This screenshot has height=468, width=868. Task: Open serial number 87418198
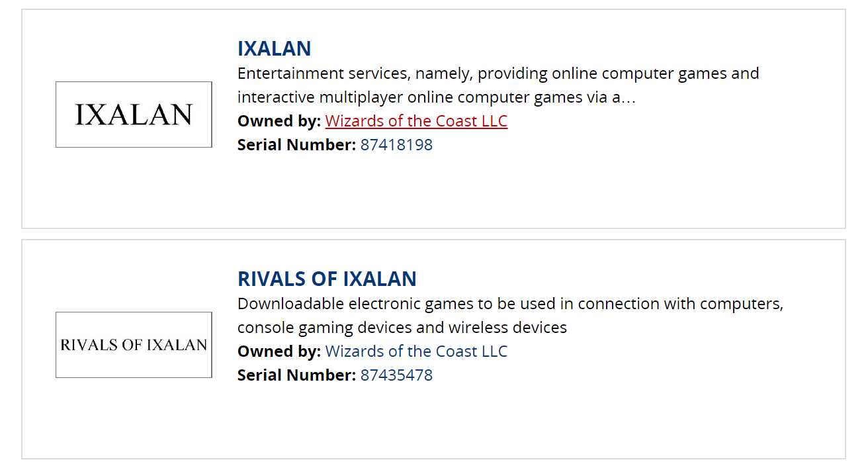coord(396,145)
